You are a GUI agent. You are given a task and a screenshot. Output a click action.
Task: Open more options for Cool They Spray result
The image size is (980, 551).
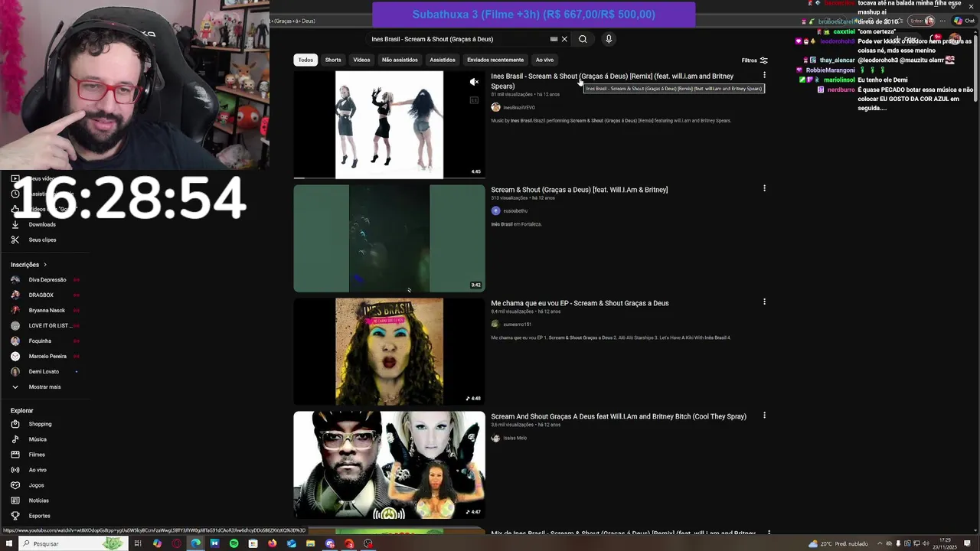(x=764, y=416)
